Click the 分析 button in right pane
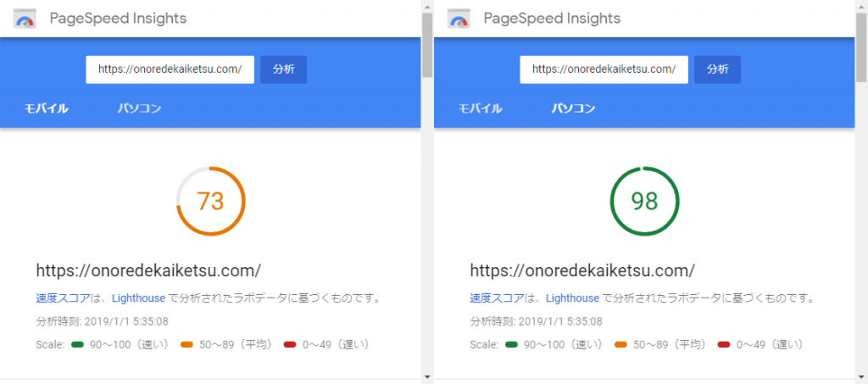 tap(717, 70)
